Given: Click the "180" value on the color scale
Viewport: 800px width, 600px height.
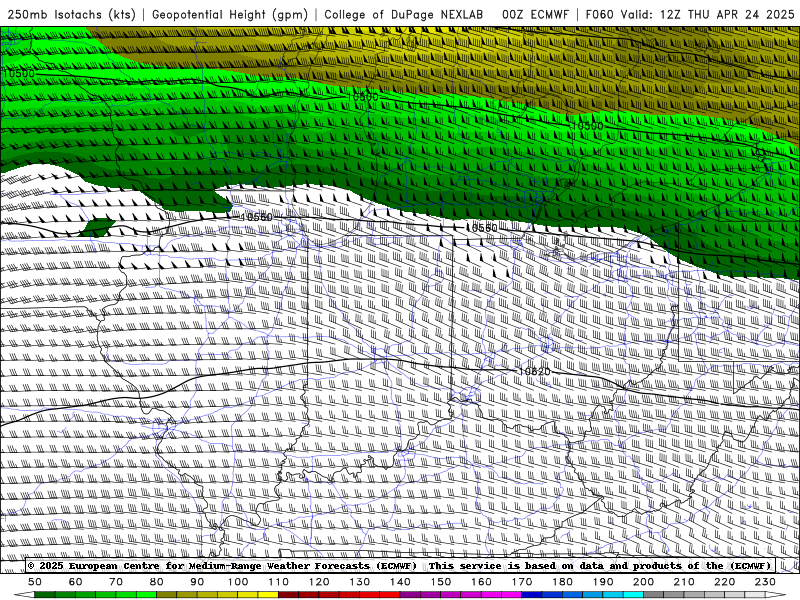Looking at the screenshot, I should [x=563, y=582].
